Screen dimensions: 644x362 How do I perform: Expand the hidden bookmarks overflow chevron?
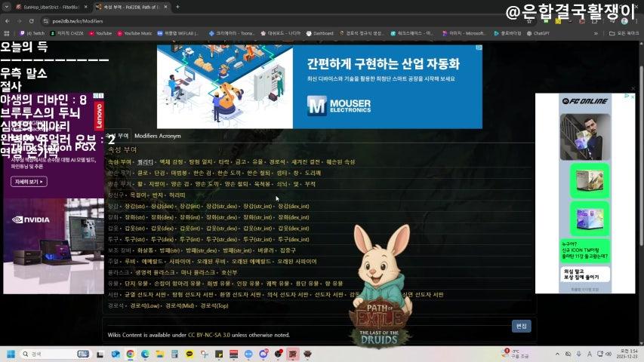click(x=596, y=33)
